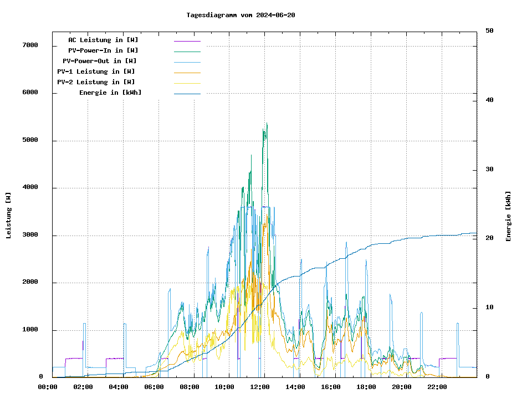The height and width of the screenshot is (399, 532).
Task: Select the AC Leistung legend label
Action: tap(103, 40)
